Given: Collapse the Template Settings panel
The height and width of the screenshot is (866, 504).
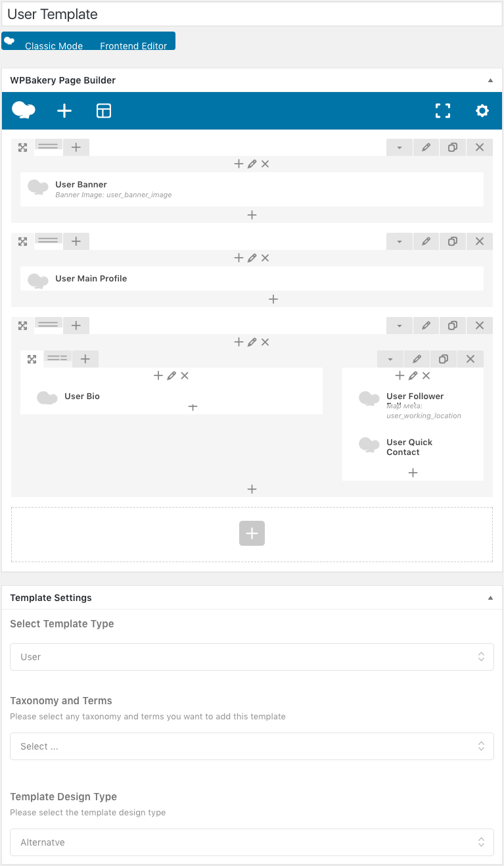Looking at the screenshot, I should (490, 598).
